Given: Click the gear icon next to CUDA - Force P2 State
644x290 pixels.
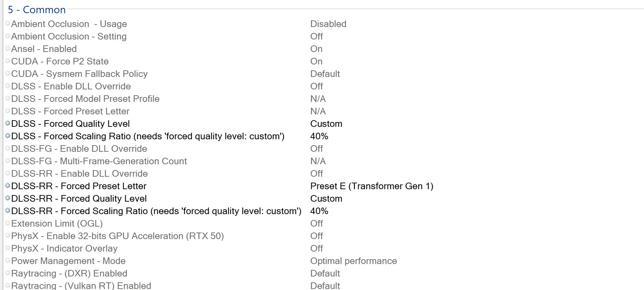Looking at the screenshot, I should tap(8, 61).
